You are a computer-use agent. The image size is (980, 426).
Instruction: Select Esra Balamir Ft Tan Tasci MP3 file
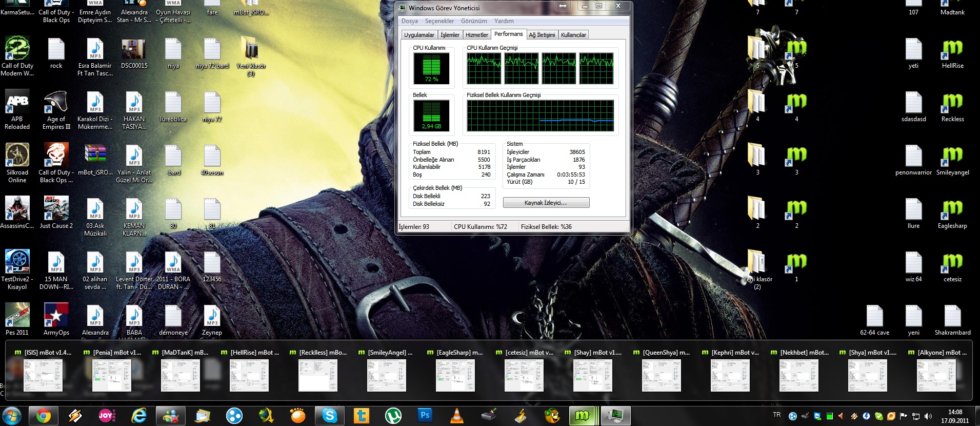[95, 56]
